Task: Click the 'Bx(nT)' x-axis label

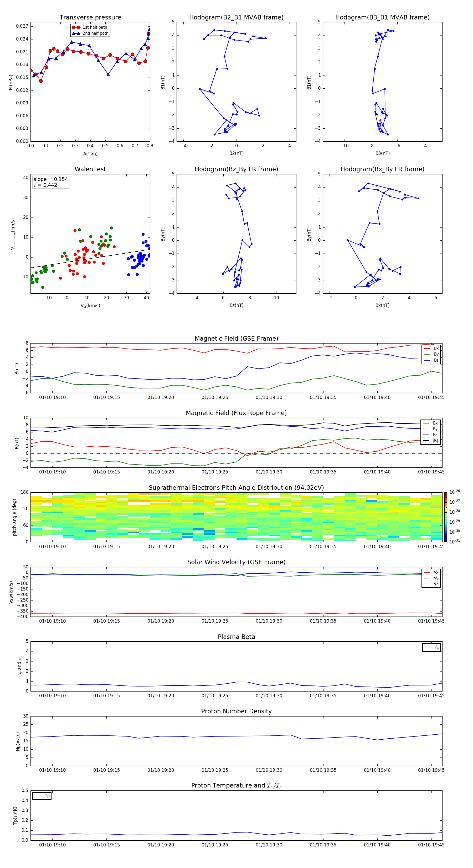Action: pyautogui.click(x=382, y=306)
